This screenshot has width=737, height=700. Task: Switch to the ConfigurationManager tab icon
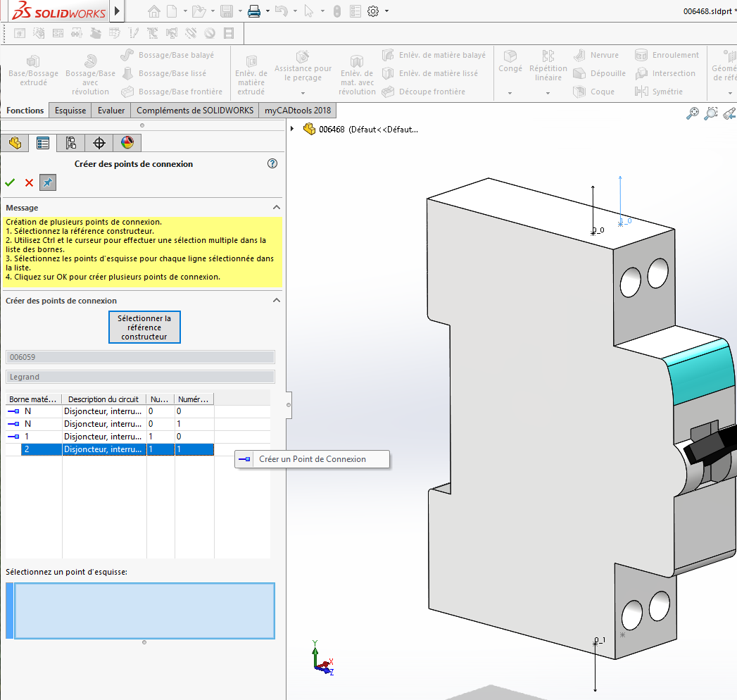(x=70, y=143)
